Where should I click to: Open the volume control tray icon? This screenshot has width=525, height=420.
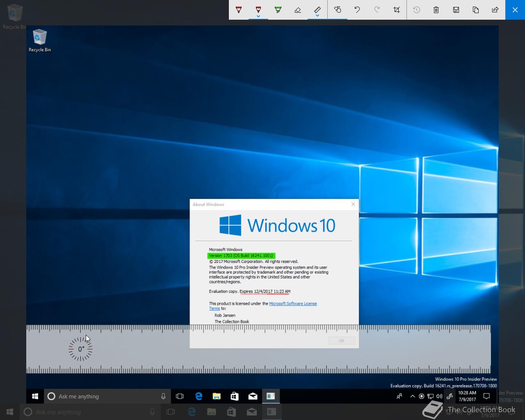pos(439,396)
